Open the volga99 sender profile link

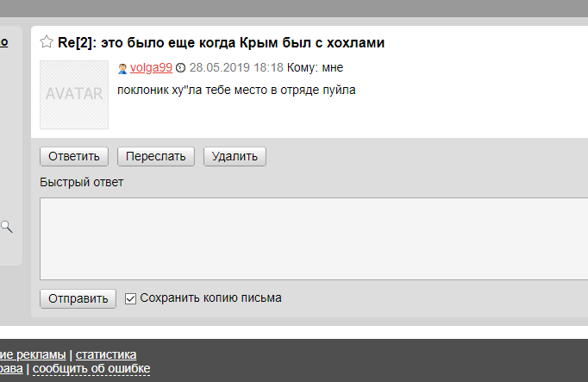point(151,67)
